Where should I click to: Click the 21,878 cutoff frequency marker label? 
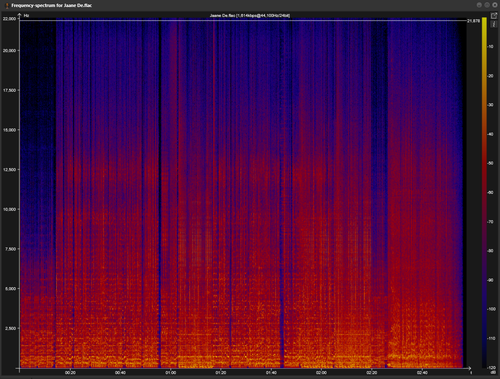(473, 21)
